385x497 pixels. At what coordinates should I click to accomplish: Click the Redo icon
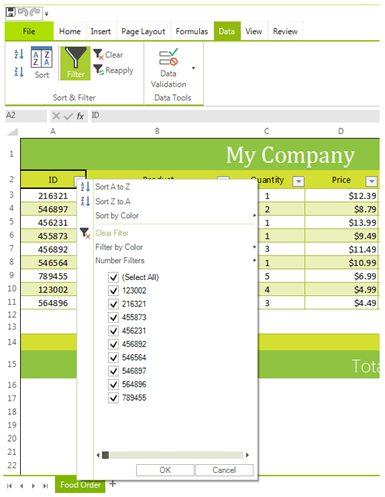(35, 12)
